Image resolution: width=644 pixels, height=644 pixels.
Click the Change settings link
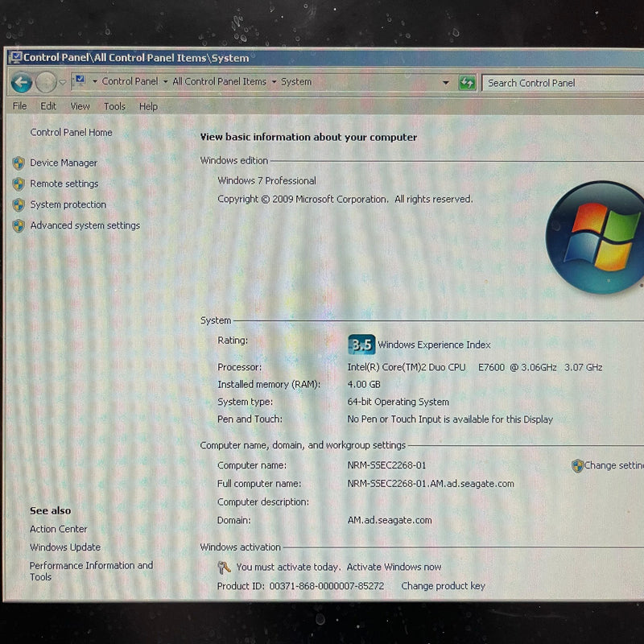(x=614, y=465)
